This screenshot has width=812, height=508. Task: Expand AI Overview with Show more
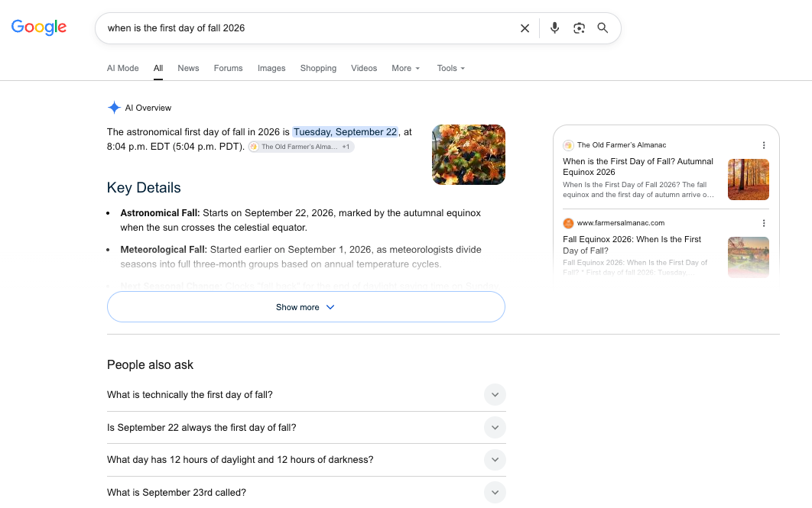point(306,307)
